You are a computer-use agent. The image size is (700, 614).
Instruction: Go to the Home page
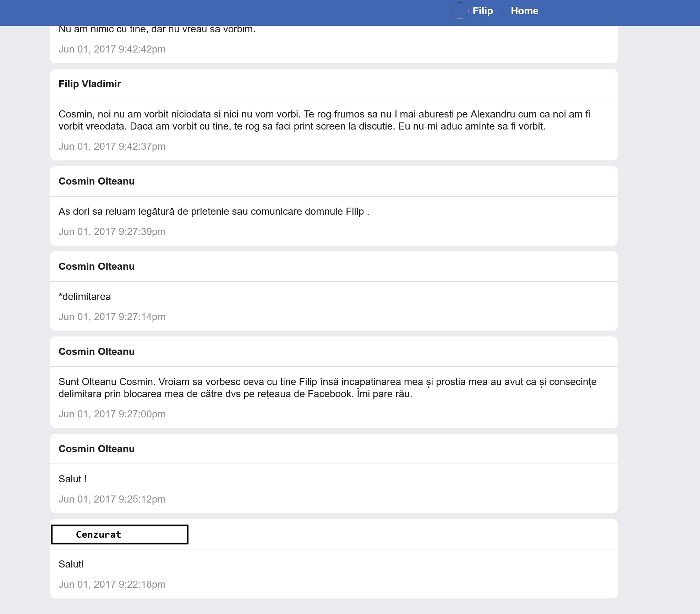pos(524,11)
